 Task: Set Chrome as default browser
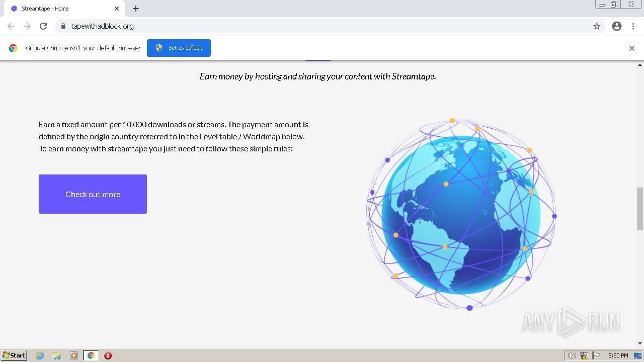(179, 48)
